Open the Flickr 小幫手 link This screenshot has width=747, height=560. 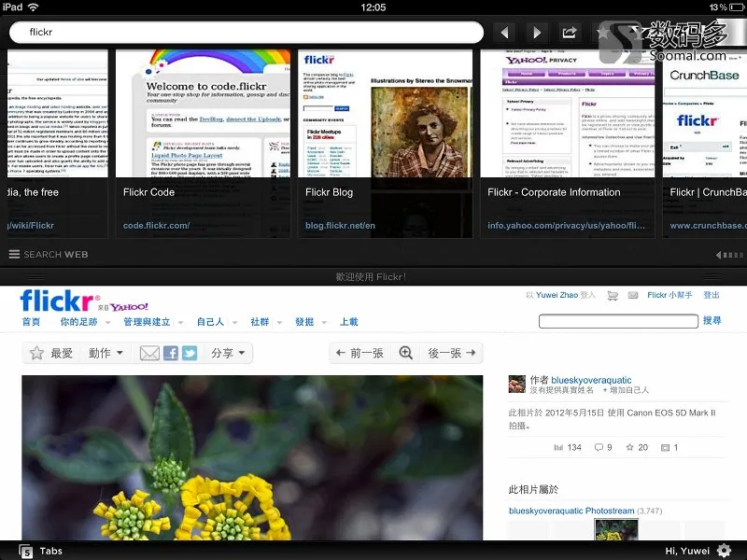click(x=669, y=295)
